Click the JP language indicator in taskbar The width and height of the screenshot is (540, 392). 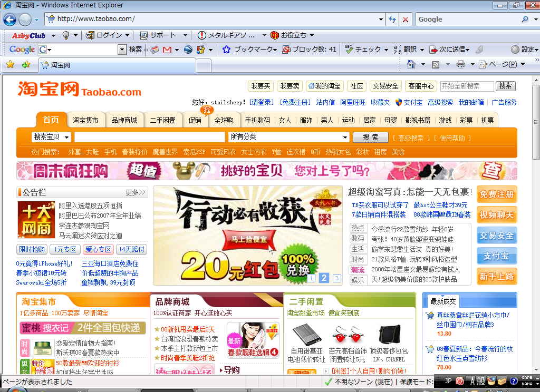pos(448,381)
